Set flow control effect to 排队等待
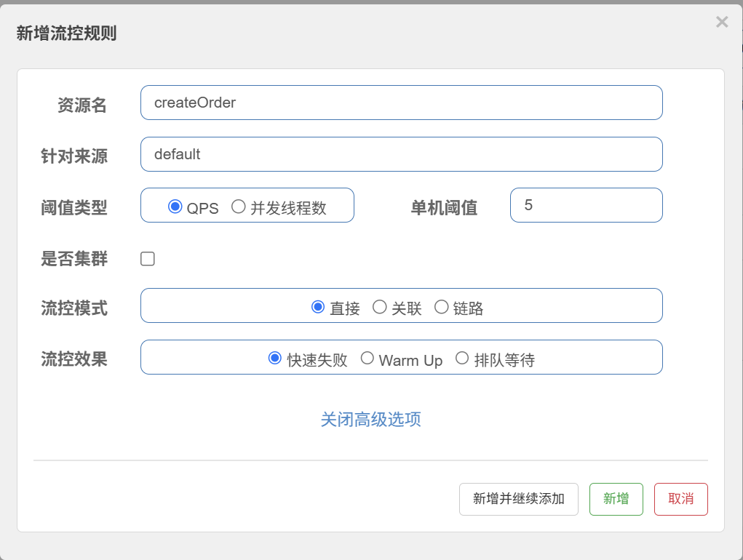The width and height of the screenshot is (743, 560). pos(462,358)
